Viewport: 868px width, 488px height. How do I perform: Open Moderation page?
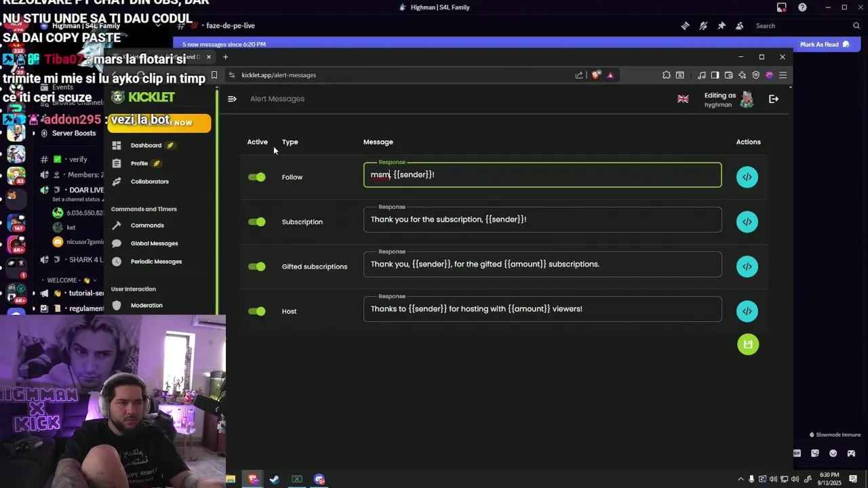coord(146,306)
